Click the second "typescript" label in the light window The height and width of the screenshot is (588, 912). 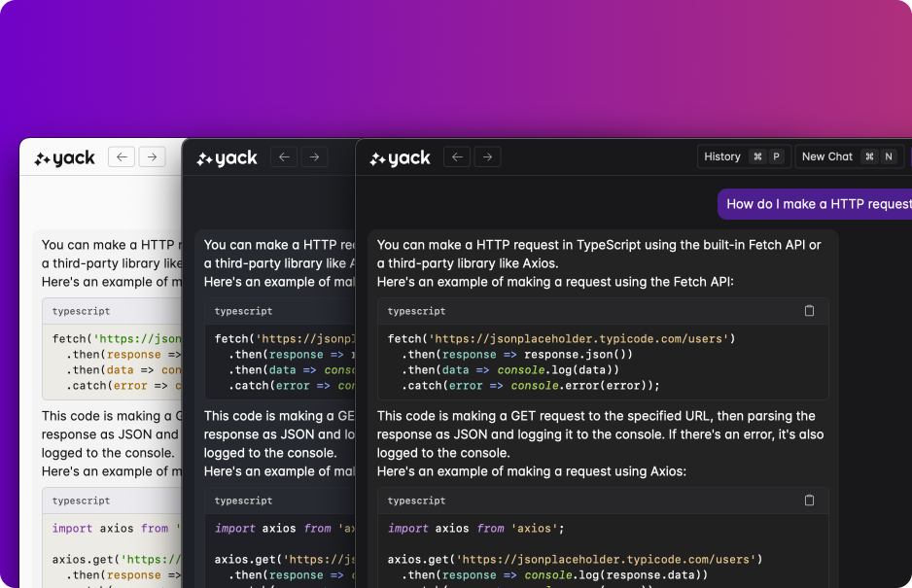click(x=81, y=501)
